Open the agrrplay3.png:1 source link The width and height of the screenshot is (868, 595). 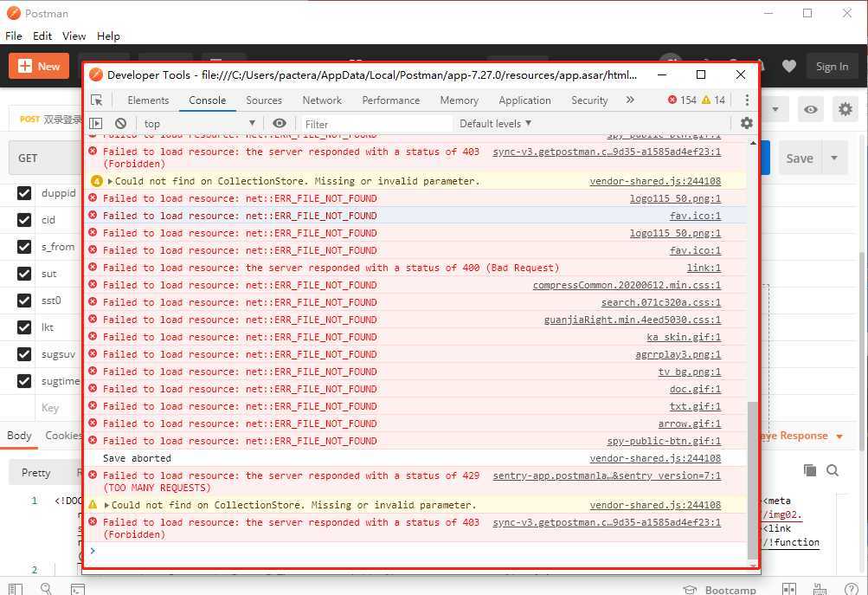pos(678,354)
